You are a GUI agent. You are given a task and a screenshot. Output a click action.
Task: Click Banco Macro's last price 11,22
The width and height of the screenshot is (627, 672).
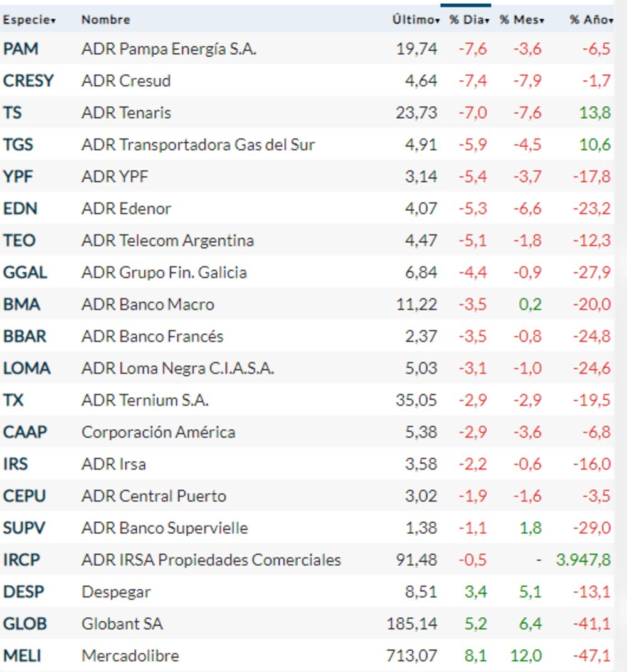[x=414, y=304]
